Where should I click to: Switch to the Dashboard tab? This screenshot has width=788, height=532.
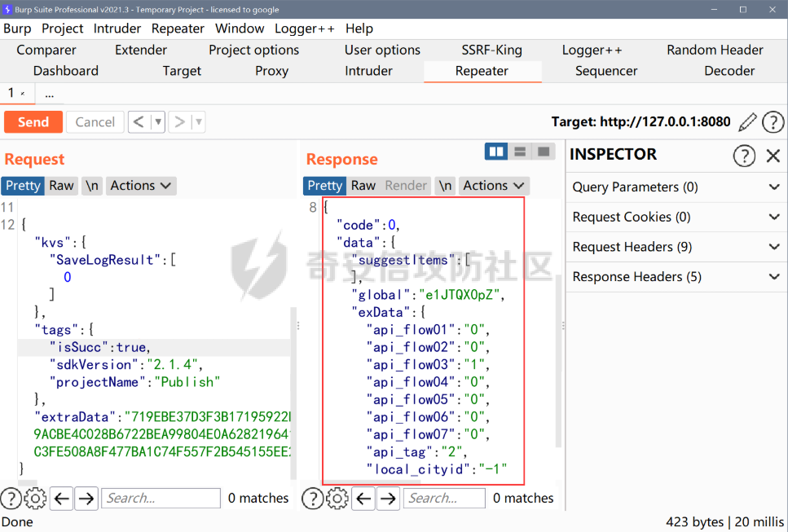pyautogui.click(x=66, y=72)
